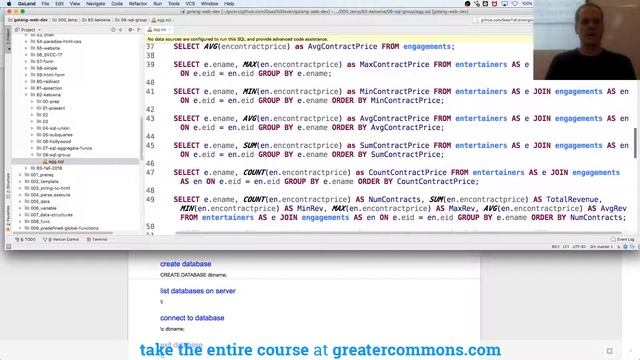
Task: Close the agg.sql editor tab
Action: (170, 30)
